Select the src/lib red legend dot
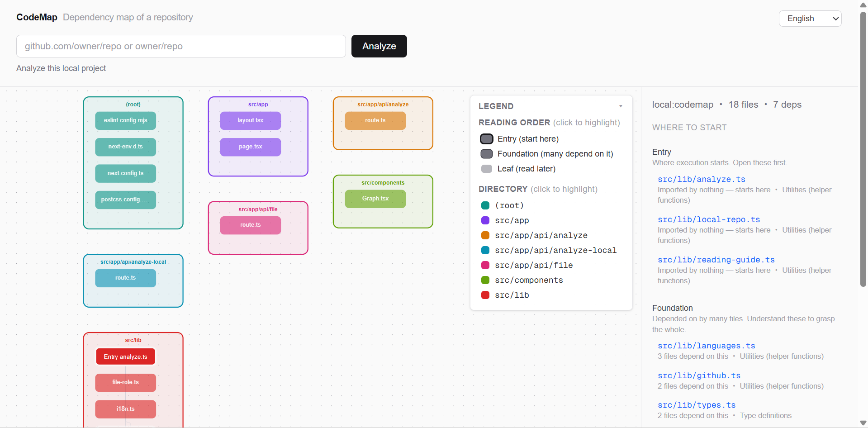This screenshot has width=868, height=428. 485,295
